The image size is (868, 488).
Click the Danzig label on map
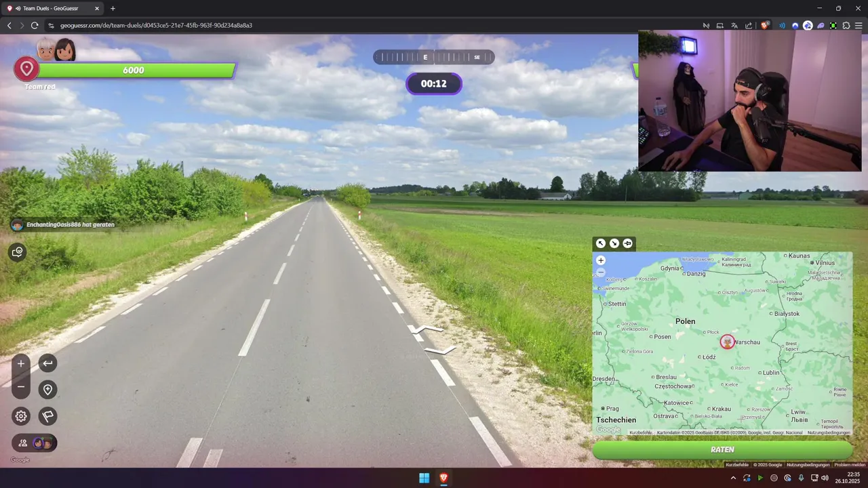click(x=696, y=274)
